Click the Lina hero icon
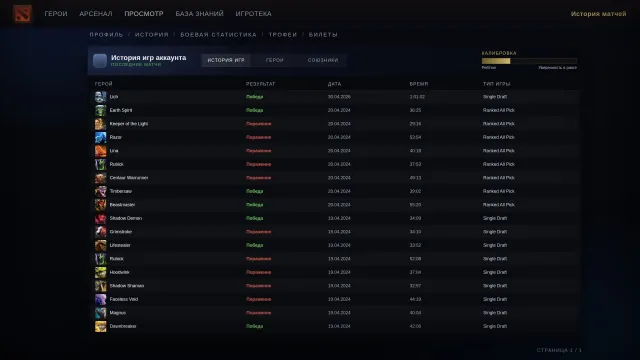 (x=100, y=151)
